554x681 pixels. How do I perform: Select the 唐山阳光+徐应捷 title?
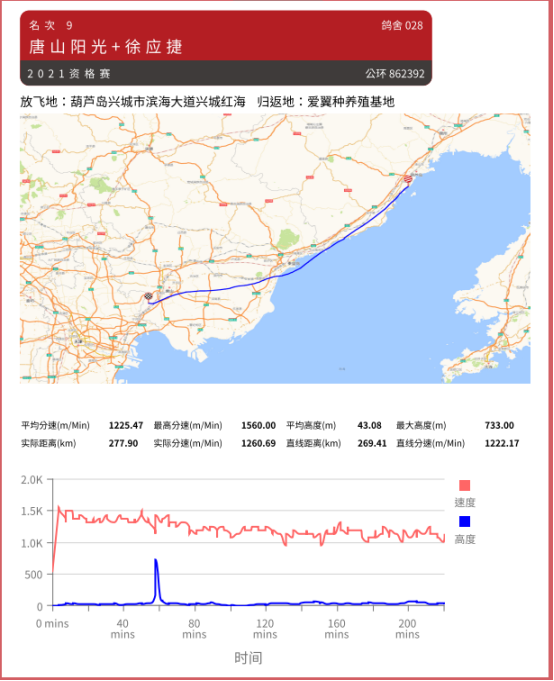106,46
